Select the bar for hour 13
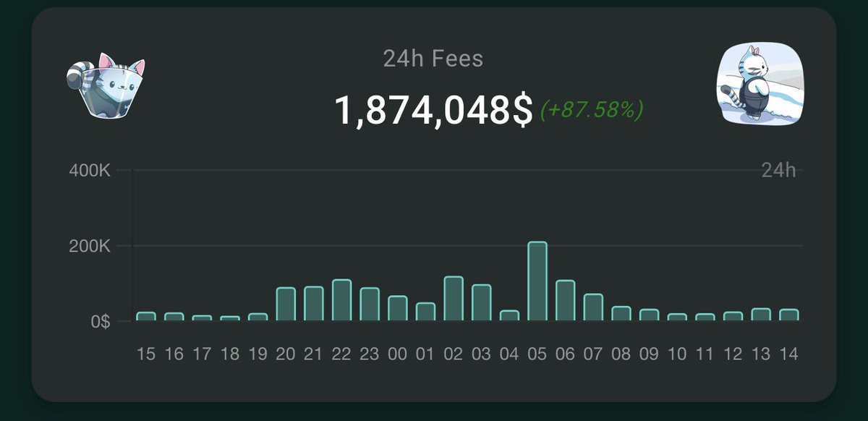 click(762, 315)
